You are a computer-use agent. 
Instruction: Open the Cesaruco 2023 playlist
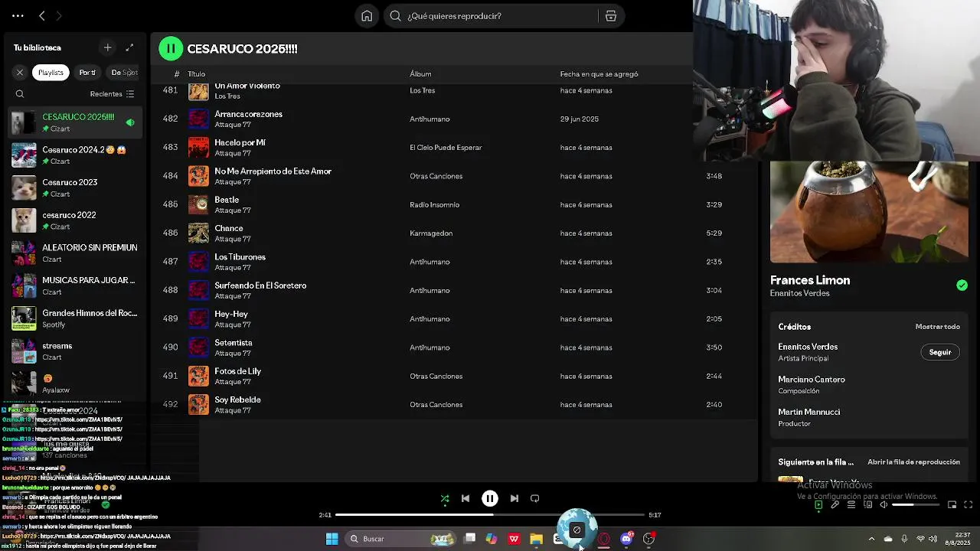74,187
